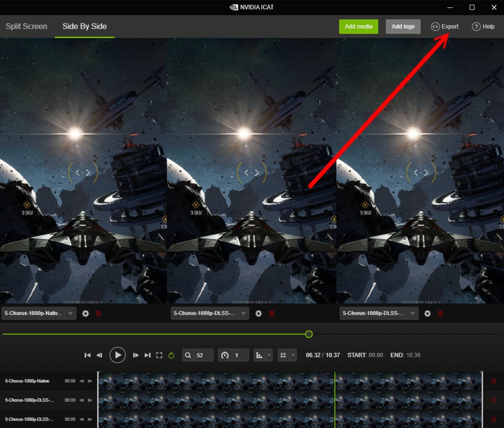Click red trash icon of the middle DLSS panel
Viewport: 504px width, 428px height.
(x=271, y=313)
